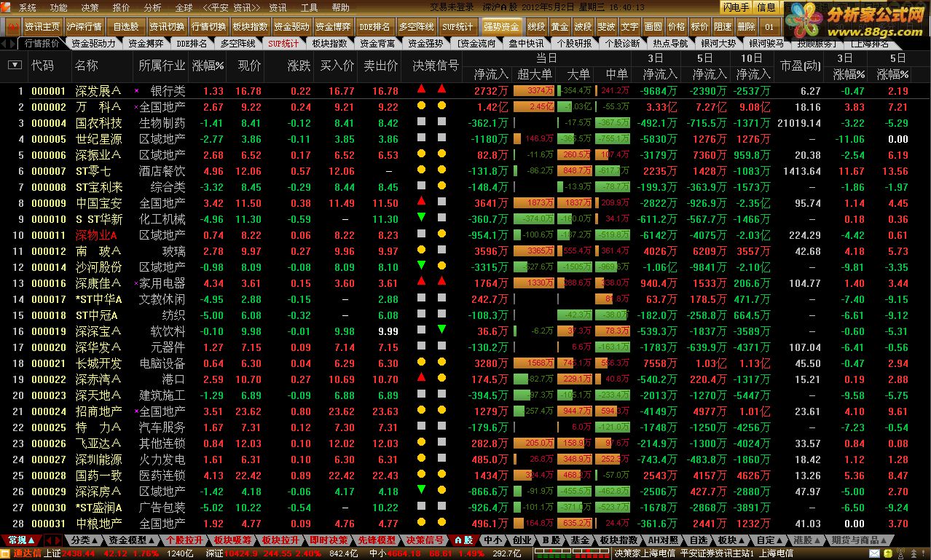
Task: Expand the 常规 bottom tab menu
Action: click(21, 540)
